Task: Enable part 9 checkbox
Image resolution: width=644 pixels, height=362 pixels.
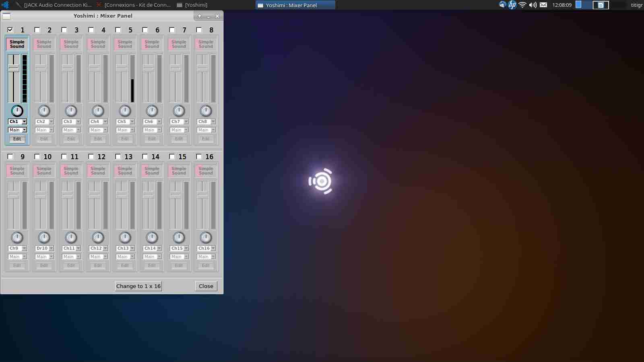Action: point(10,156)
